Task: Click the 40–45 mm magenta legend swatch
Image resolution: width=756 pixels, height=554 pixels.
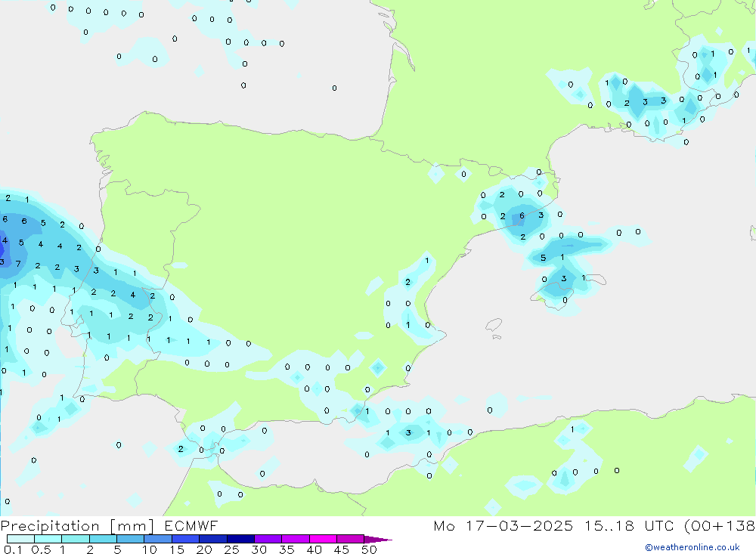Action: click(x=323, y=539)
